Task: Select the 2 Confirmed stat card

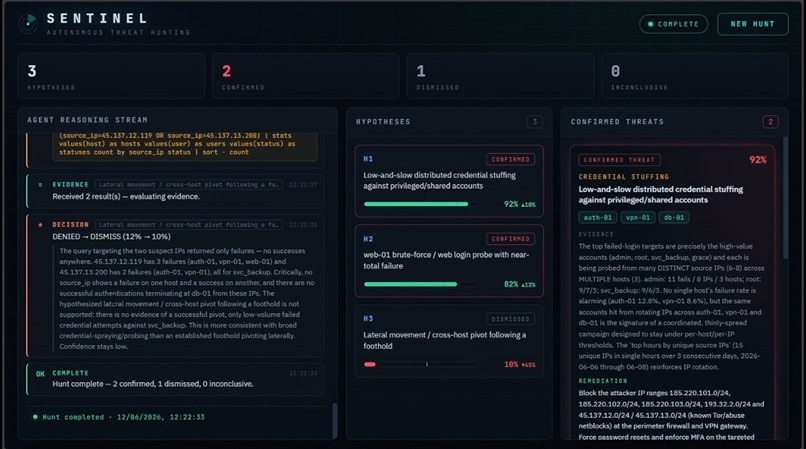Action: (x=305, y=76)
